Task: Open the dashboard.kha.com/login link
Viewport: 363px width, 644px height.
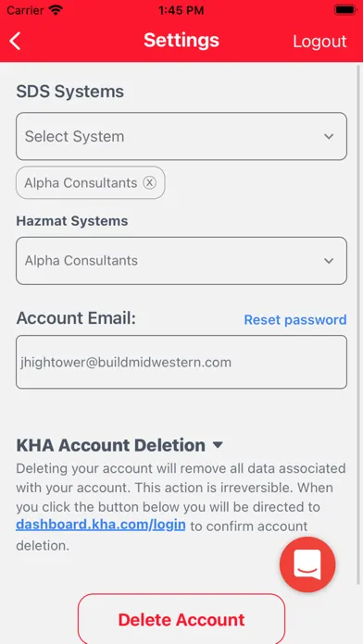Action: click(x=101, y=525)
